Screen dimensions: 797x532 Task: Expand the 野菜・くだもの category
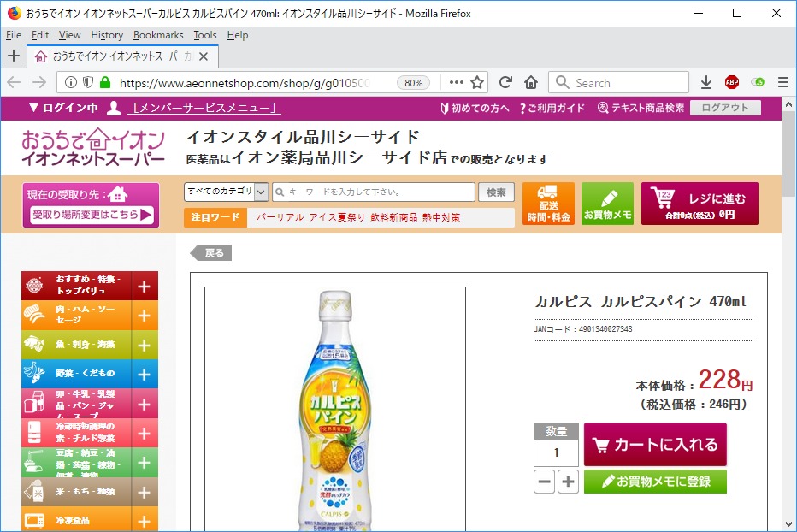[x=144, y=375]
